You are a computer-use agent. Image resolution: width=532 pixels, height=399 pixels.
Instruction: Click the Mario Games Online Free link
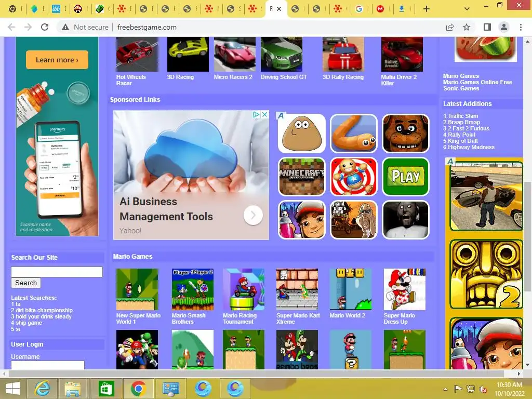477,82
